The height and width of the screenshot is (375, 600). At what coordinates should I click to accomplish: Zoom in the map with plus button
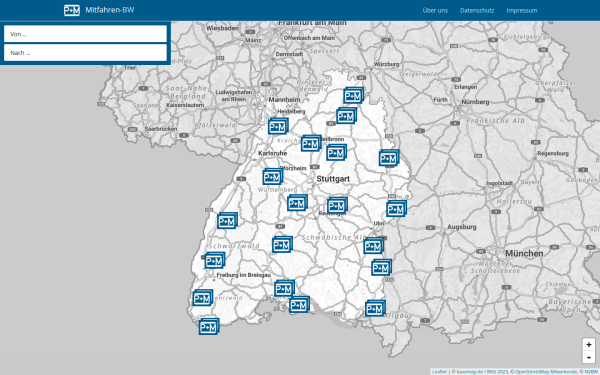[x=589, y=344]
